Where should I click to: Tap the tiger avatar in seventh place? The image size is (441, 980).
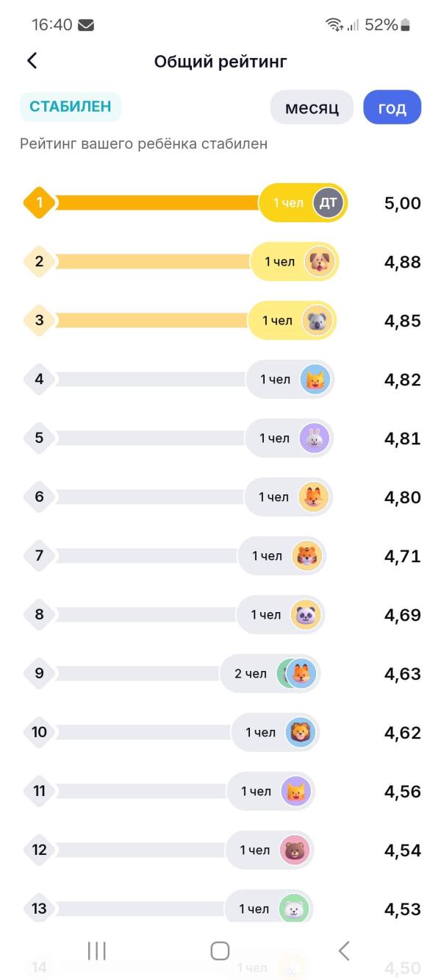pyautogui.click(x=307, y=555)
